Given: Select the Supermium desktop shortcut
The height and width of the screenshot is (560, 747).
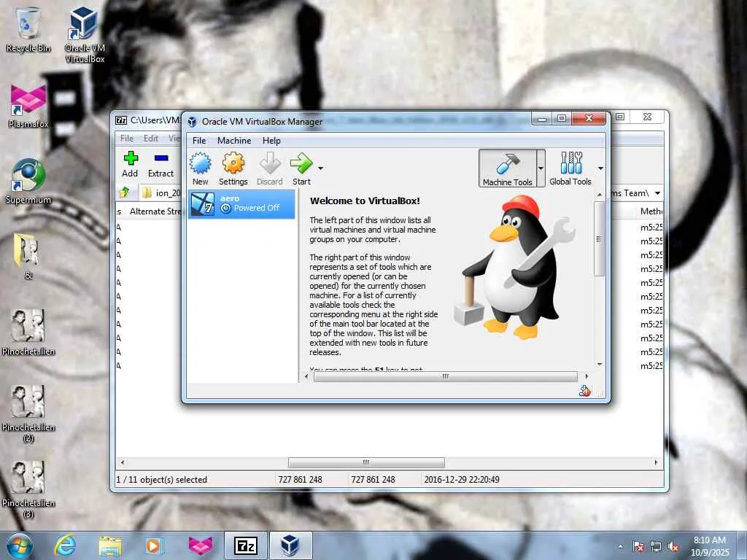Looking at the screenshot, I should click(x=28, y=182).
